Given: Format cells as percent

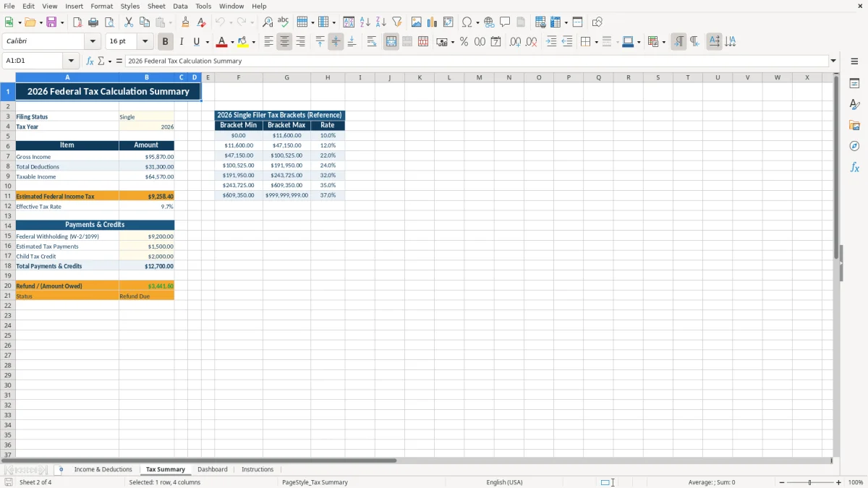Looking at the screenshot, I should pyautogui.click(x=464, y=42).
